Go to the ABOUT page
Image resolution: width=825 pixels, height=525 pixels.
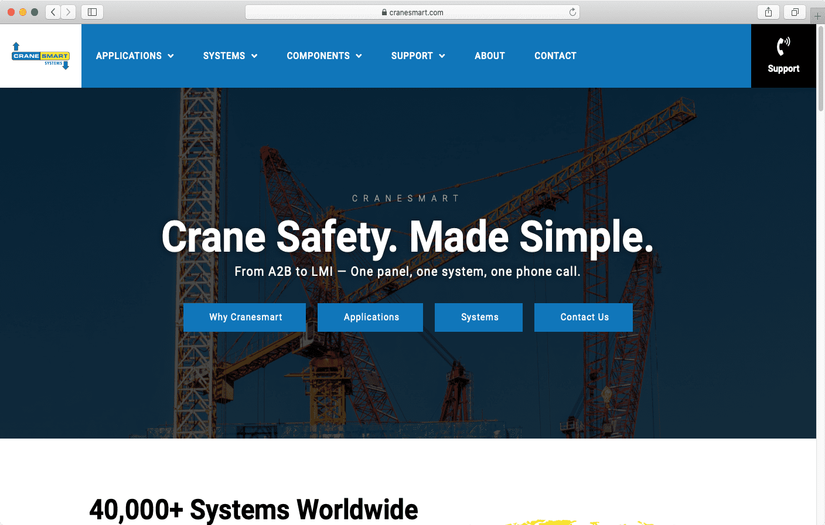pos(490,56)
